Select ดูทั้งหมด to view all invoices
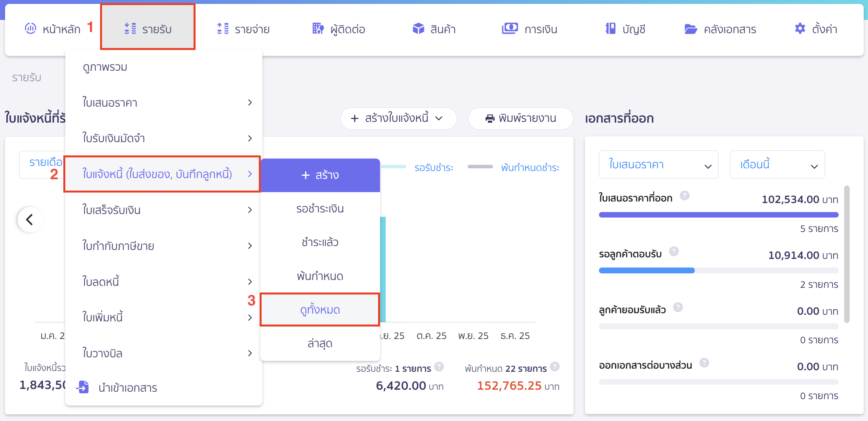The height and width of the screenshot is (421, 868). 319,309
